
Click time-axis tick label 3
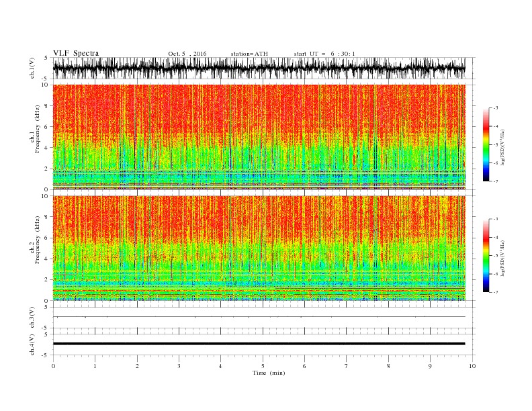coord(179,366)
